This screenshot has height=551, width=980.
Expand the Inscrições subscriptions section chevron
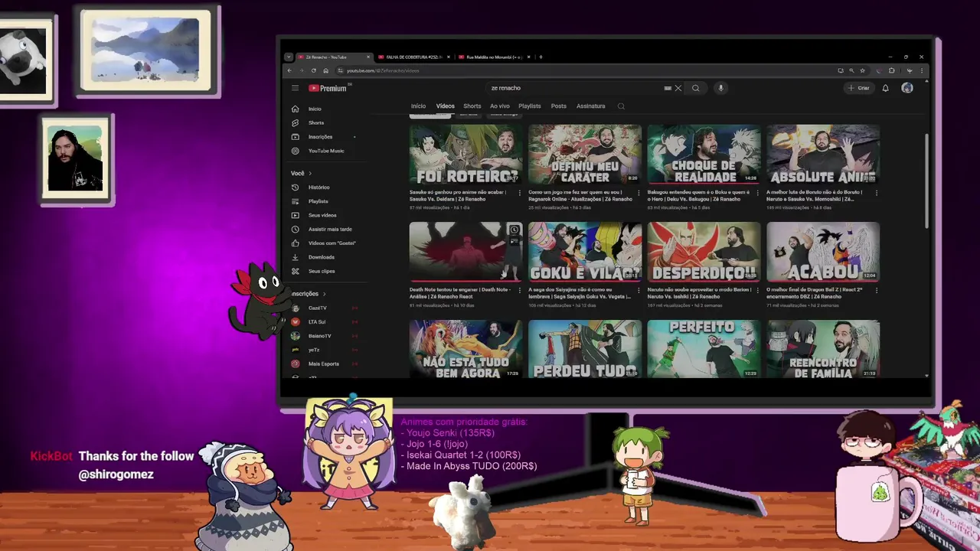[324, 294]
